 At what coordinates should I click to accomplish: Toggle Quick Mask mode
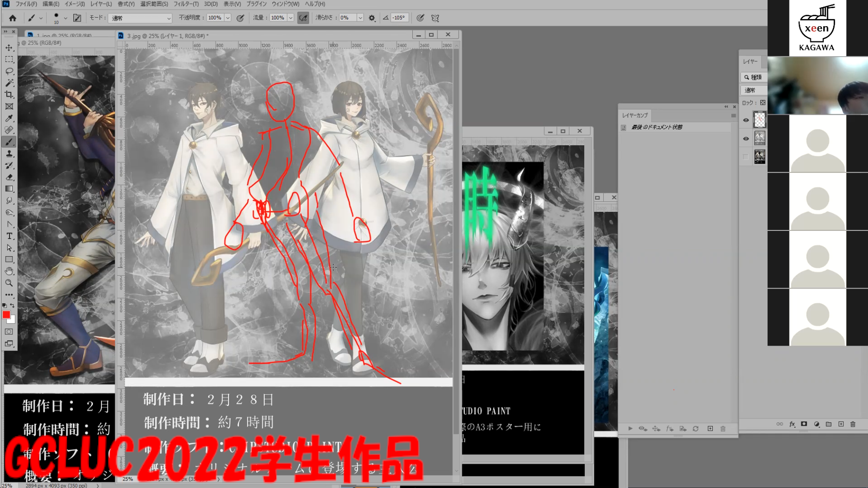point(9,332)
